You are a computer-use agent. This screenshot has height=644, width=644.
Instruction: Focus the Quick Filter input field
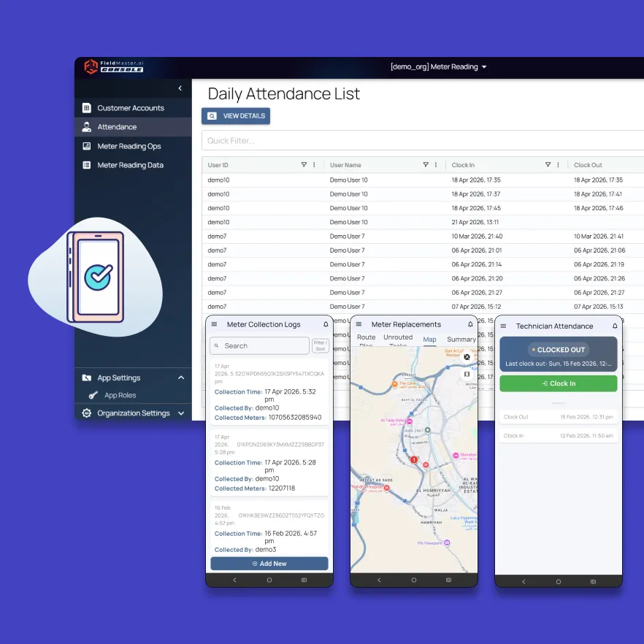pyautogui.click(x=423, y=140)
